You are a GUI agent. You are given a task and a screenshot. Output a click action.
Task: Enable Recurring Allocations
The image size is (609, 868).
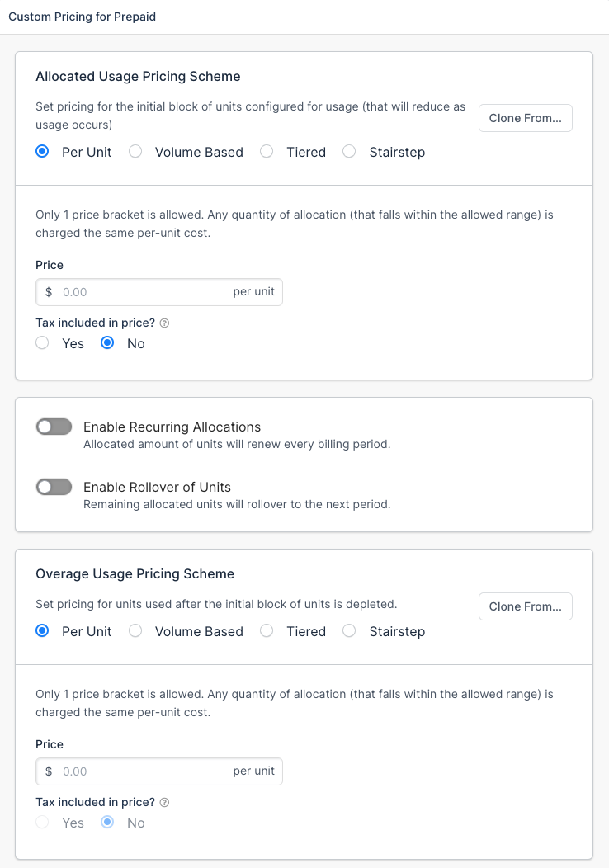[54, 427]
